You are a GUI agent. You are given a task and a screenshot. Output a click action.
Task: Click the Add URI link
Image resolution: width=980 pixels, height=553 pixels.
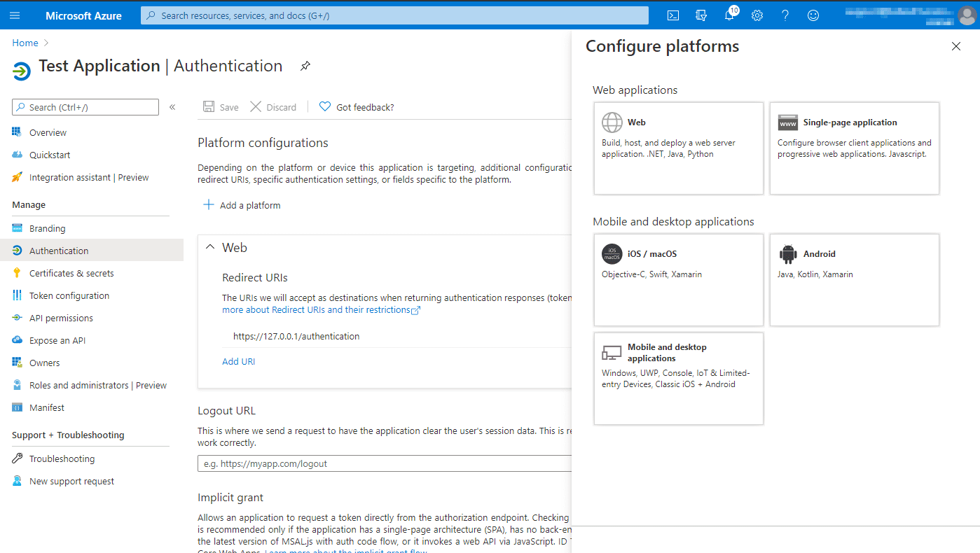pos(239,361)
